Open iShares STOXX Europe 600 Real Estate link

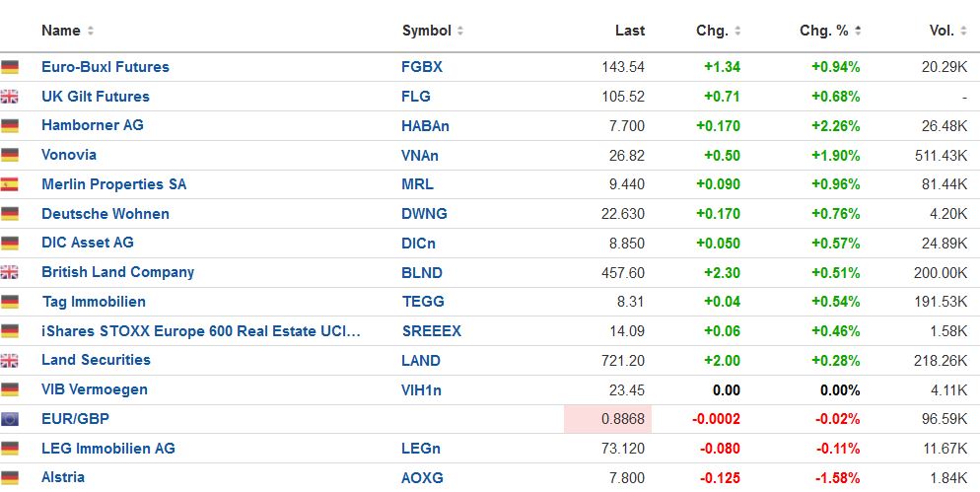pyautogui.click(x=201, y=331)
